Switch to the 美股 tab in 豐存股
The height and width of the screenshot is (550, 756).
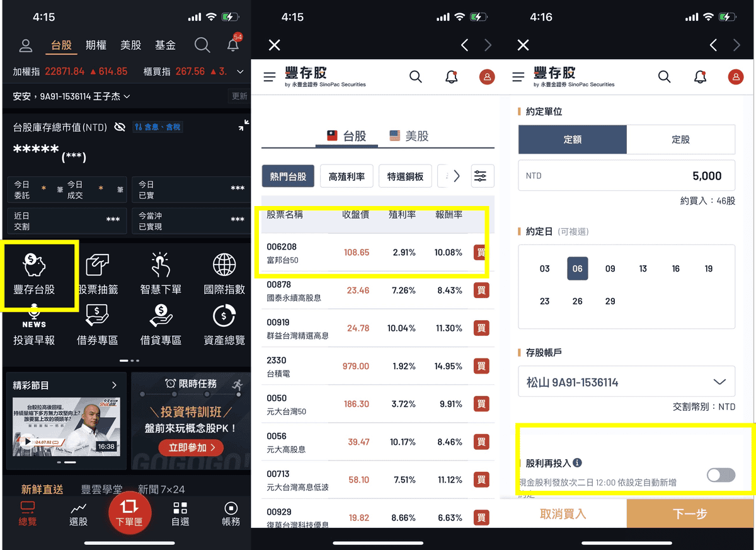[409, 136]
